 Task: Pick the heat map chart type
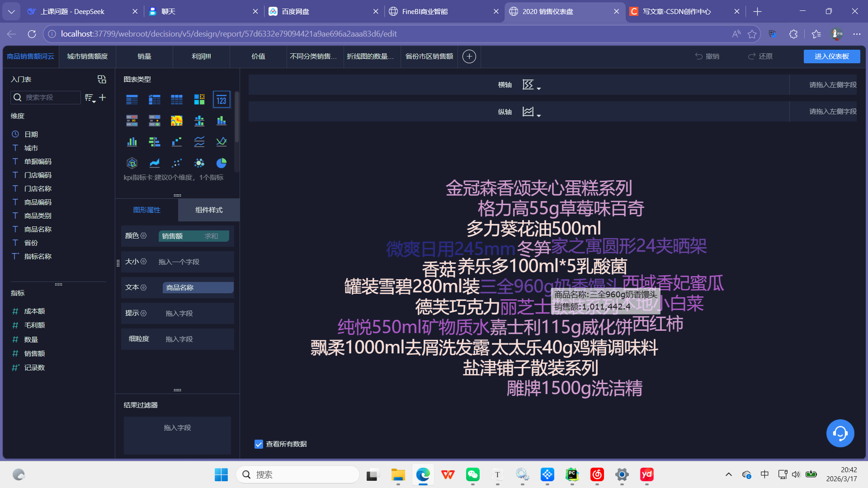coord(176,121)
